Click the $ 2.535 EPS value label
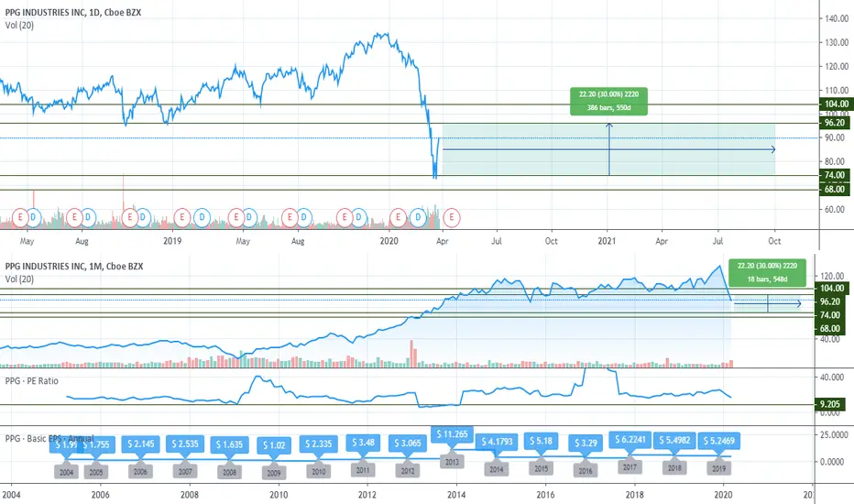Viewport: 854px width, 504px height. point(185,444)
